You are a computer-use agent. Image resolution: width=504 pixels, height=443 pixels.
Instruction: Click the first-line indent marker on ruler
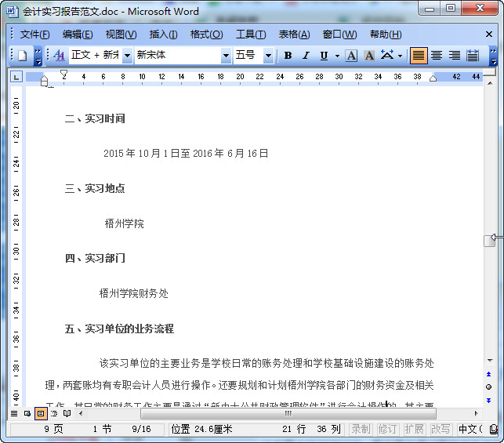click(x=63, y=73)
